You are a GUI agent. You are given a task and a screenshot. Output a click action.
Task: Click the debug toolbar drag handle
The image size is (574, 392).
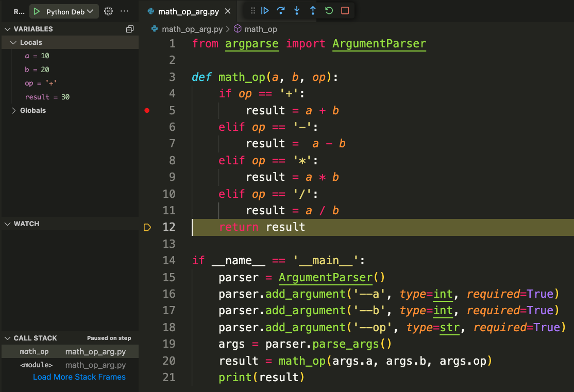[252, 11]
